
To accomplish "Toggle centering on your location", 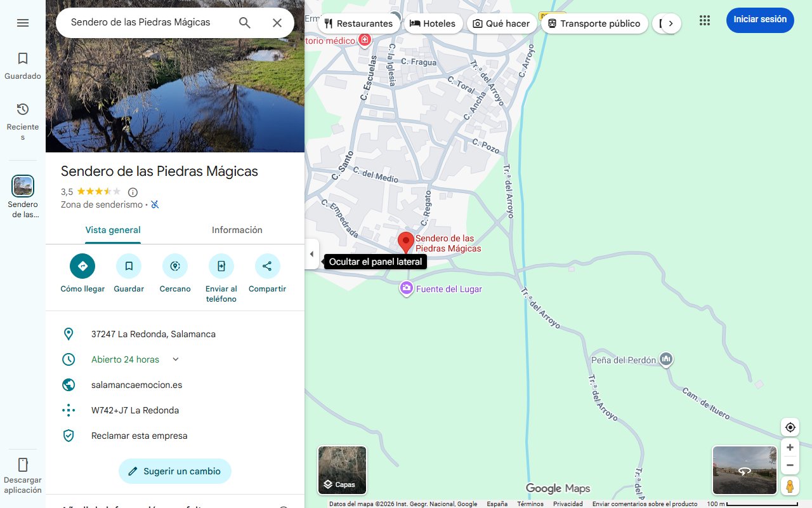I will click(790, 427).
